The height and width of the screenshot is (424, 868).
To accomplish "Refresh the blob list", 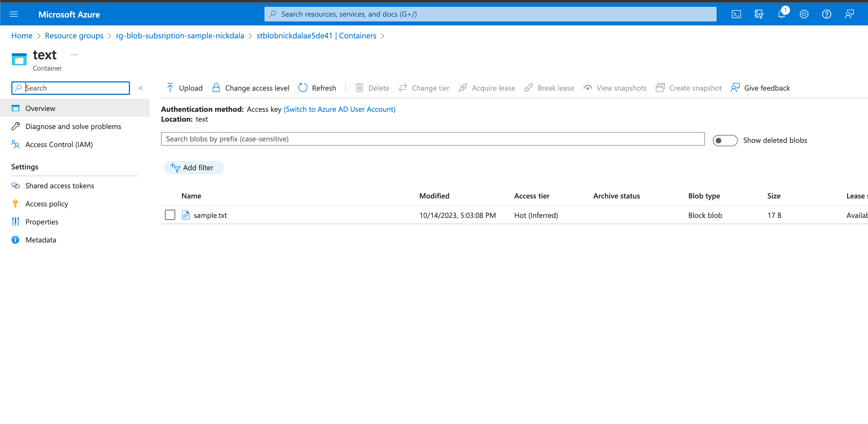I will [x=317, y=88].
